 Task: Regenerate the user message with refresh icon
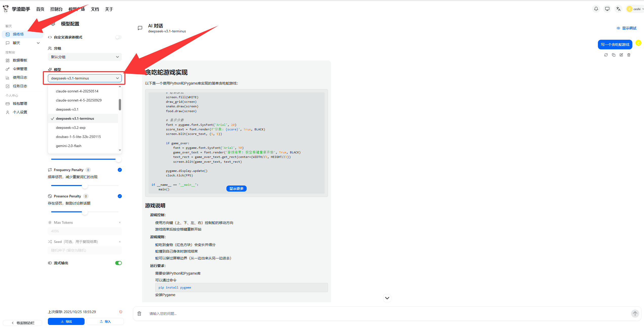(606, 55)
